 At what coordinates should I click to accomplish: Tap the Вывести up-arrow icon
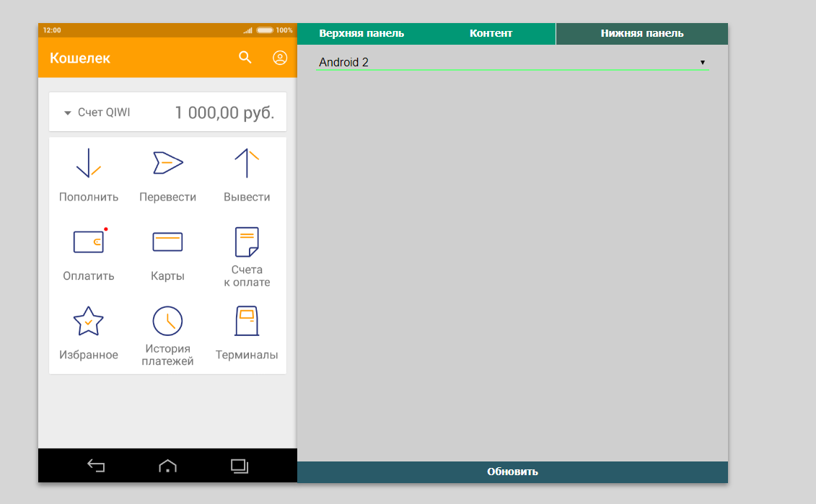tap(247, 163)
